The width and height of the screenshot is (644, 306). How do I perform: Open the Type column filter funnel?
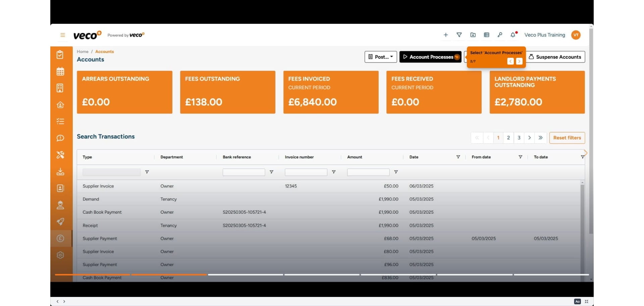147,172
